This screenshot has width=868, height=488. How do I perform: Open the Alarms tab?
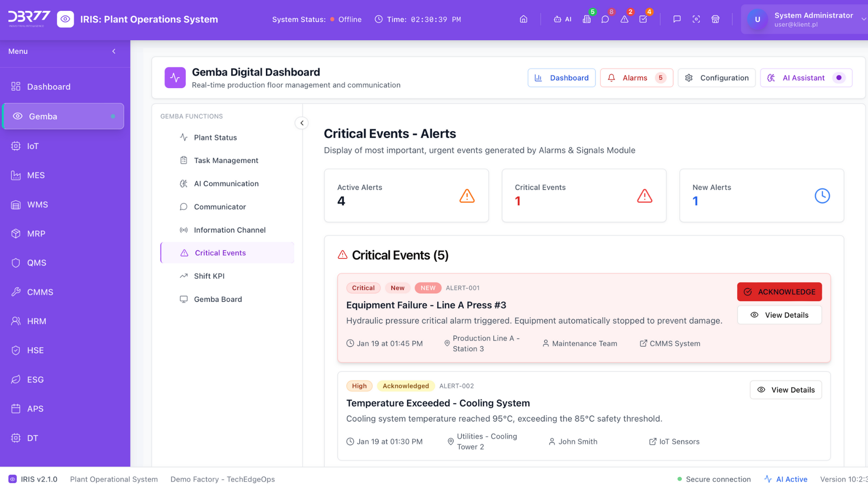tap(636, 78)
